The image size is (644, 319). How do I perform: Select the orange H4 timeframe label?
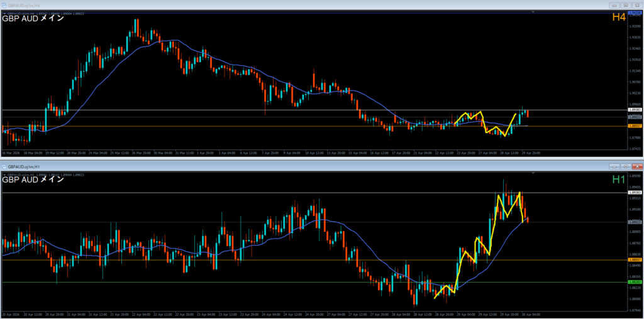pyautogui.click(x=619, y=19)
